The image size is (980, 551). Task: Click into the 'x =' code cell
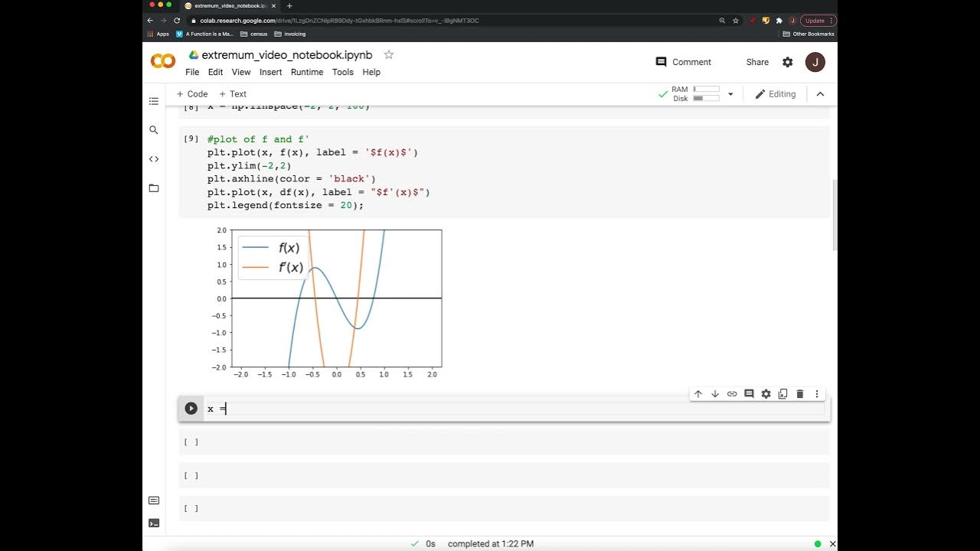pyautogui.click(x=517, y=409)
